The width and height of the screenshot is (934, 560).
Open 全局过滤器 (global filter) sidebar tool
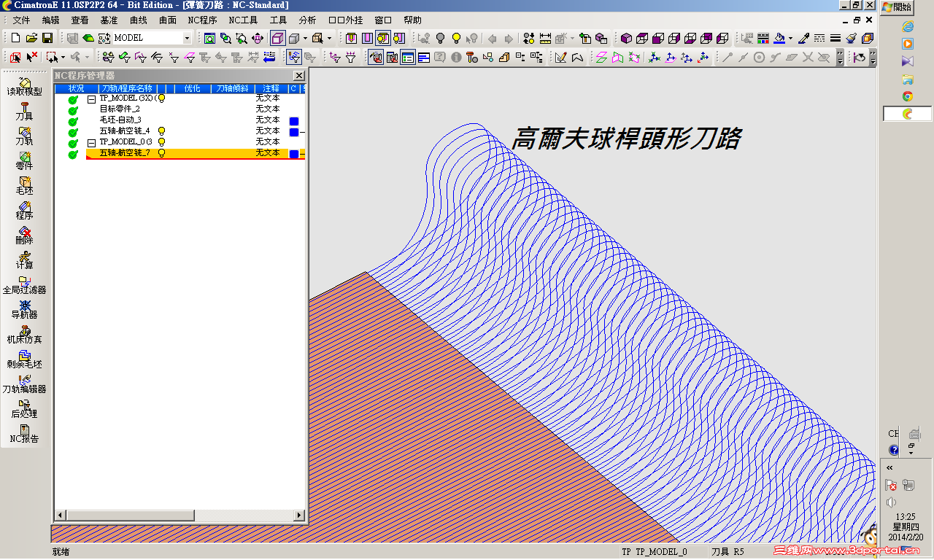click(x=24, y=284)
